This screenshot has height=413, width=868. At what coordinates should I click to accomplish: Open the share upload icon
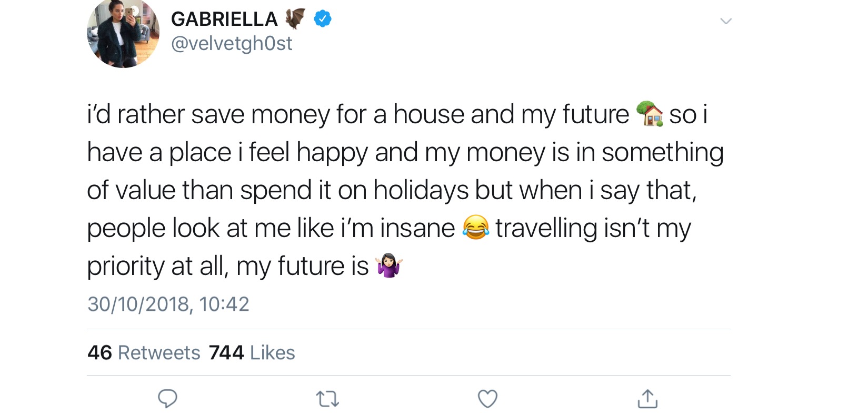647,398
